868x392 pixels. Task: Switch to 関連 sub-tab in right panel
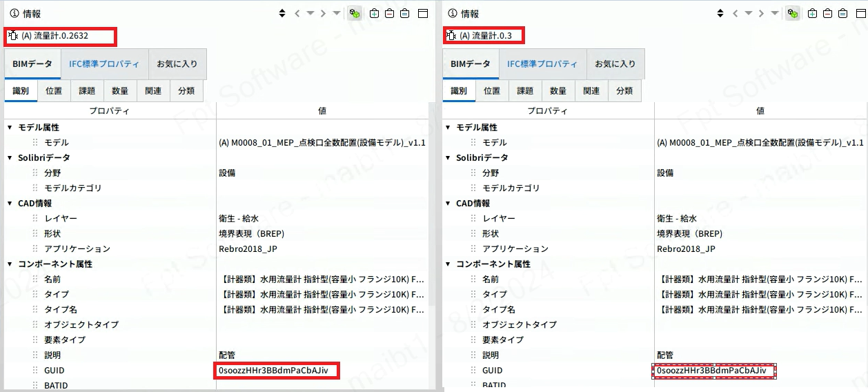pyautogui.click(x=591, y=90)
